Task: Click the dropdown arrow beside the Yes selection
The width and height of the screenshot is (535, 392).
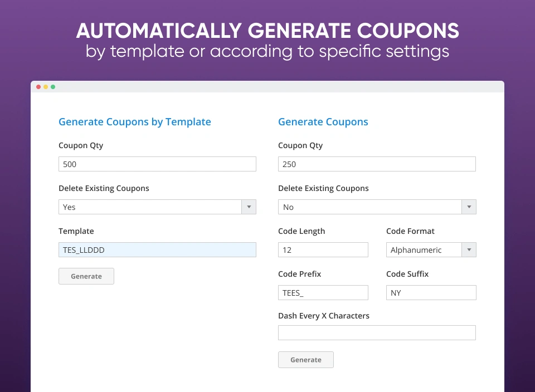Action: tap(249, 207)
